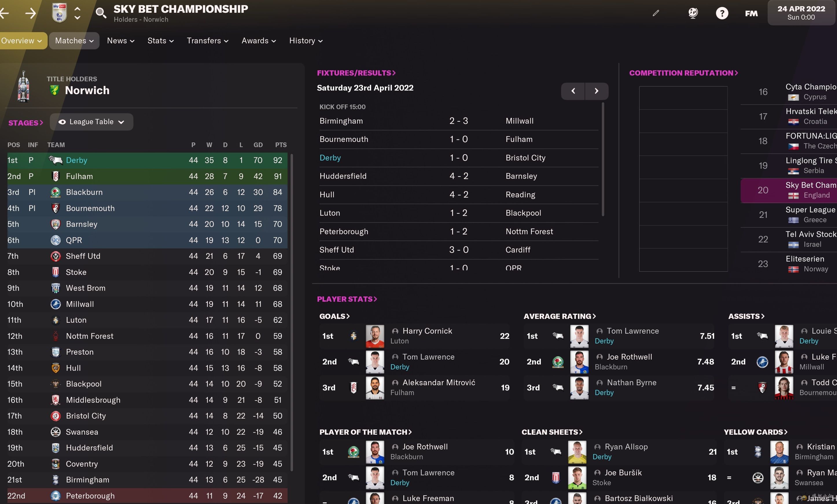The height and width of the screenshot is (504, 837).
Task: Toggle the League Table view eye selector
Action: coord(91,122)
